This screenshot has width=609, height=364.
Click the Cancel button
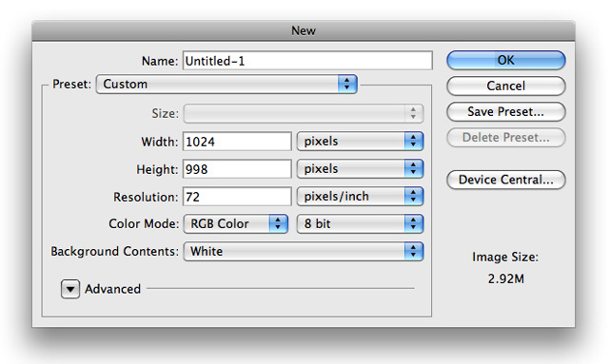coord(505,86)
